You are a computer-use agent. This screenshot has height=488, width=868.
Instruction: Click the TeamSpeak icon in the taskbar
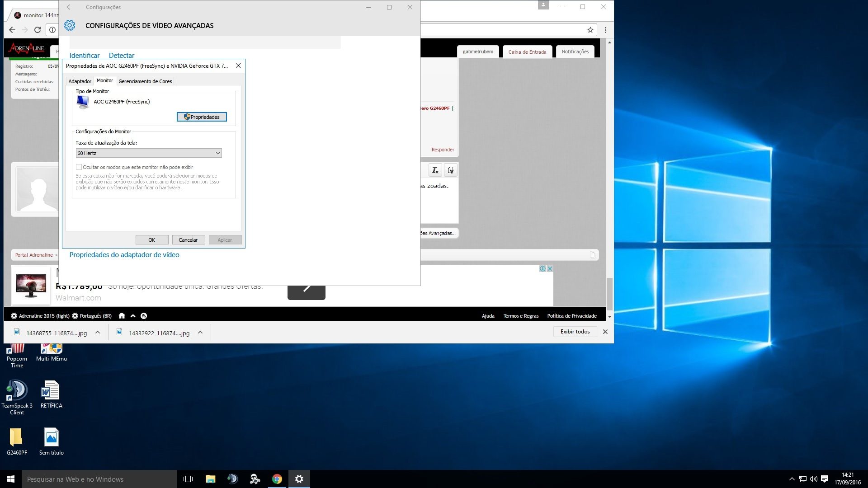point(232,479)
